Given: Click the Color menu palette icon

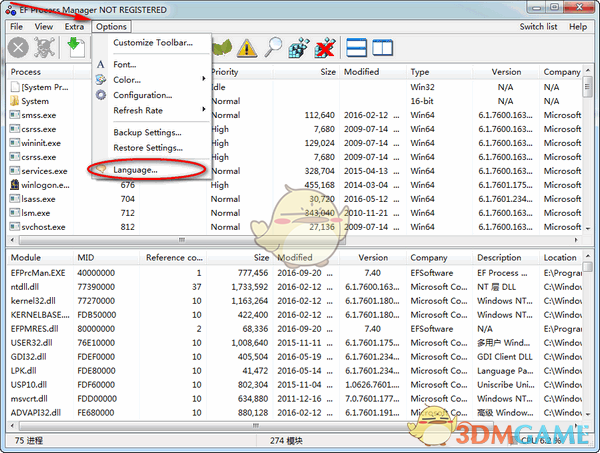Looking at the screenshot, I should pyautogui.click(x=101, y=80).
